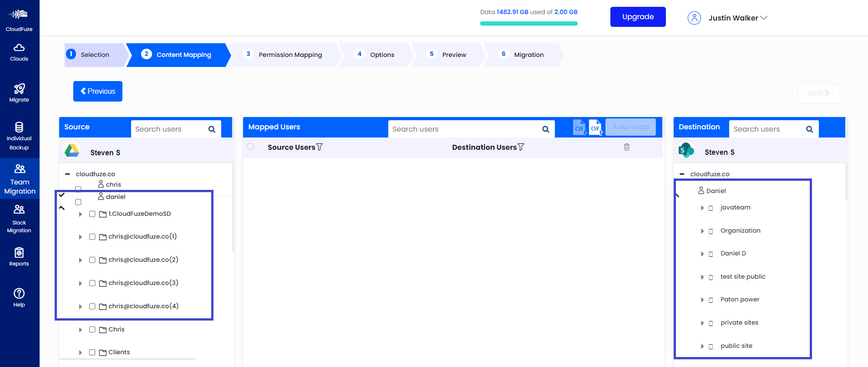868x367 pixels.
Task: Expand the public site node
Action: [x=702, y=347]
